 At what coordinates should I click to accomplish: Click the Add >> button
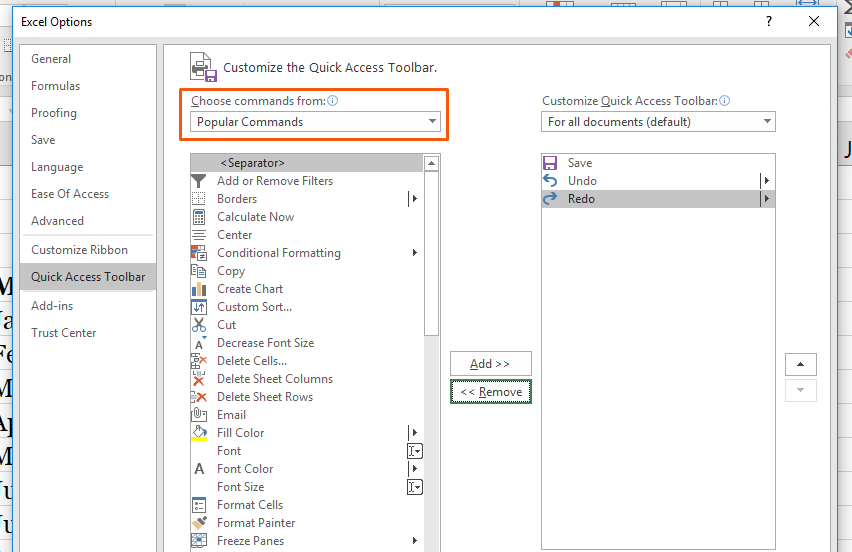(x=491, y=364)
